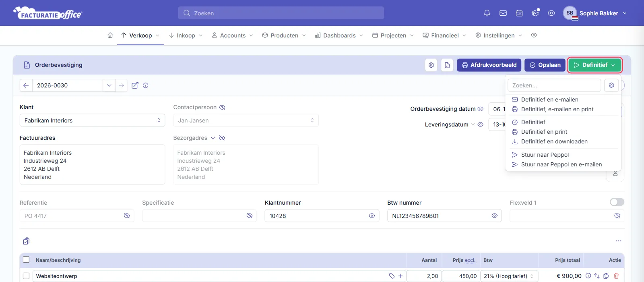
Task: Open the Klant dropdown showing Fabrikam Interiors
Action: pyautogui.click(x=92, y=120)
